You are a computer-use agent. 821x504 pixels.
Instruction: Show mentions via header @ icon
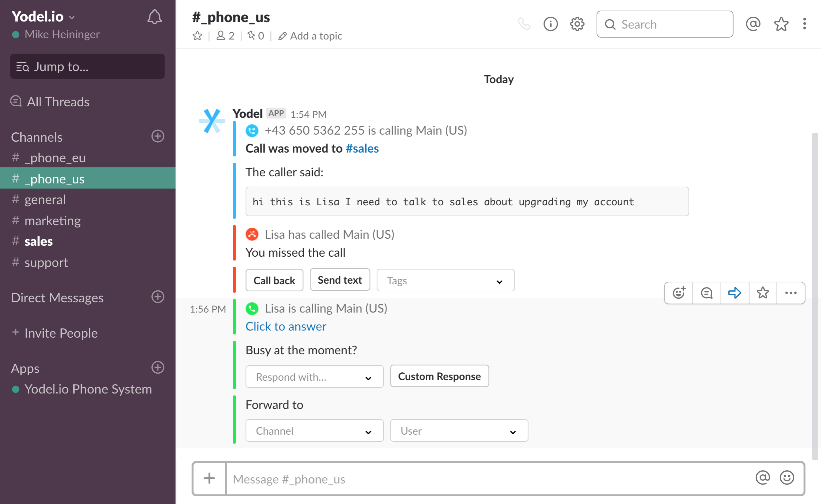click(753, 24)
